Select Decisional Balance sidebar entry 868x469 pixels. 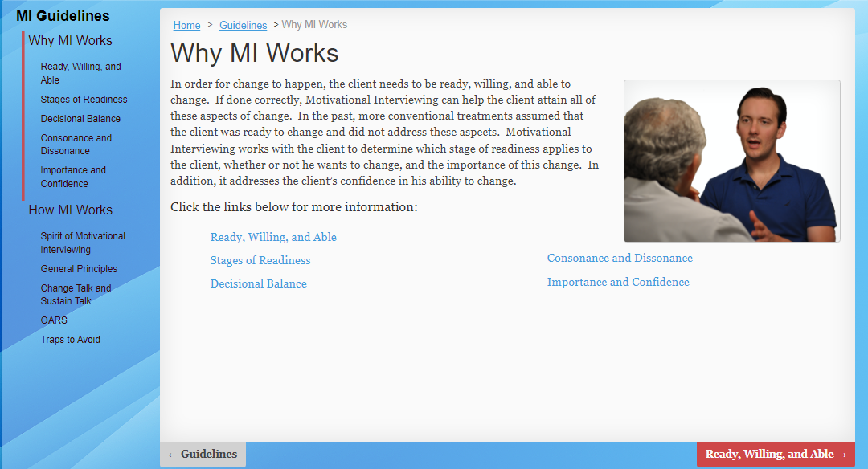click(80, 119)
